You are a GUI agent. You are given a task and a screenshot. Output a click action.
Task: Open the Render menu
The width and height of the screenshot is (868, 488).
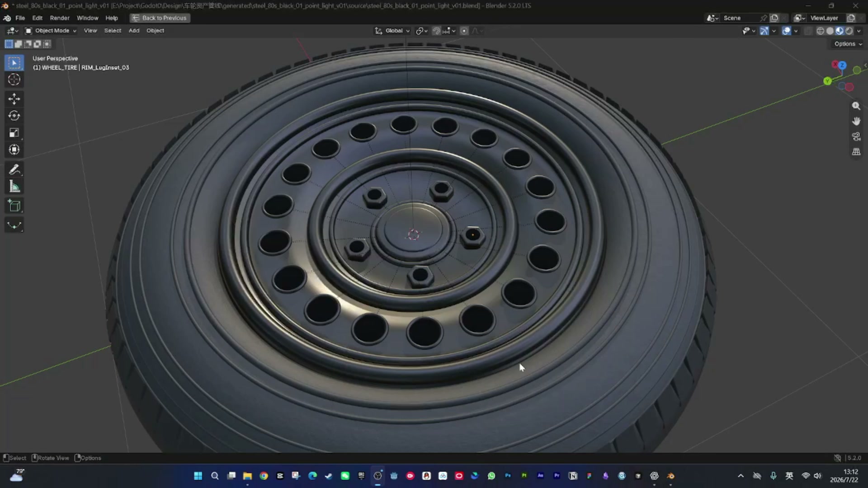60,18
